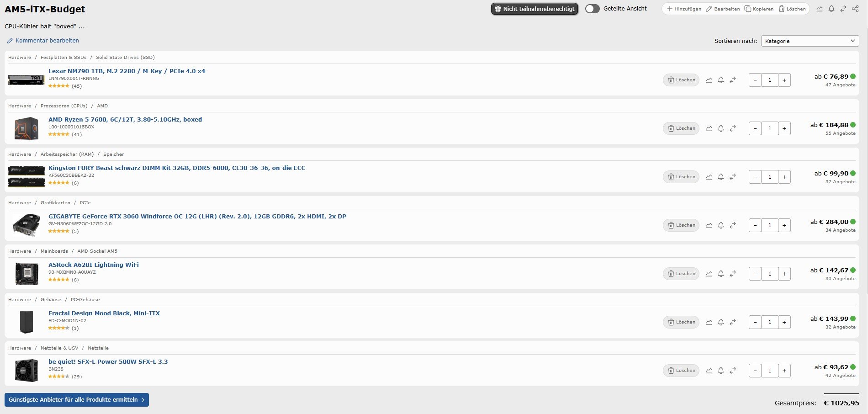
Task: Open Kingston FURY Beast DIMM Kit link
Action: pos(177,168)
